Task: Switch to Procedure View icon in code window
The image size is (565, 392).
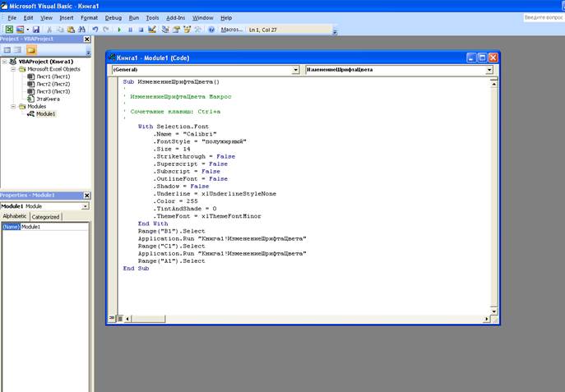Action: point(112,319)
